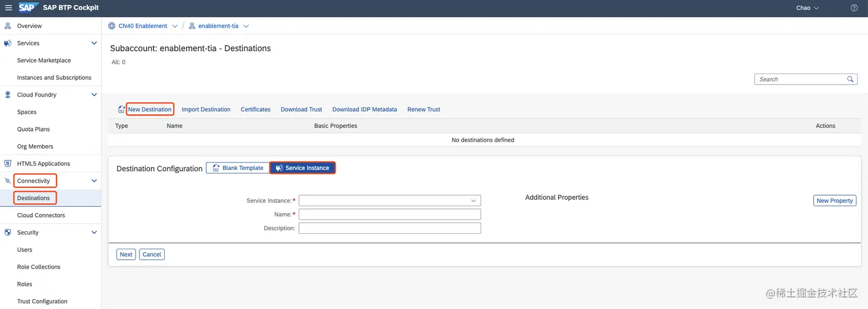Select the Blank Template option

238,168
